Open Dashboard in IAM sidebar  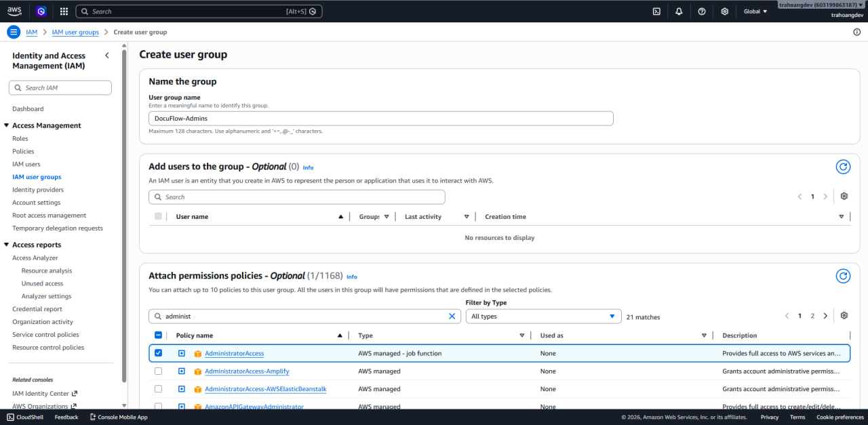pyautogui.click(x=28, y=109)
